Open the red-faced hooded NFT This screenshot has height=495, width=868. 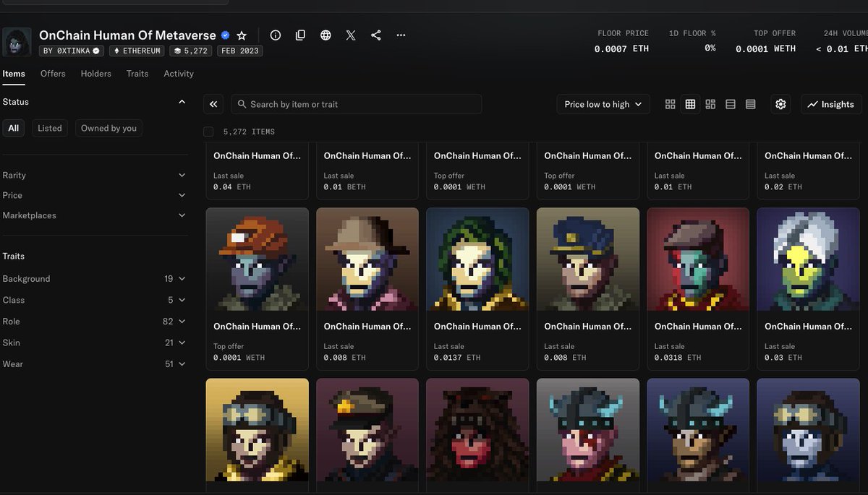[477, 430]
